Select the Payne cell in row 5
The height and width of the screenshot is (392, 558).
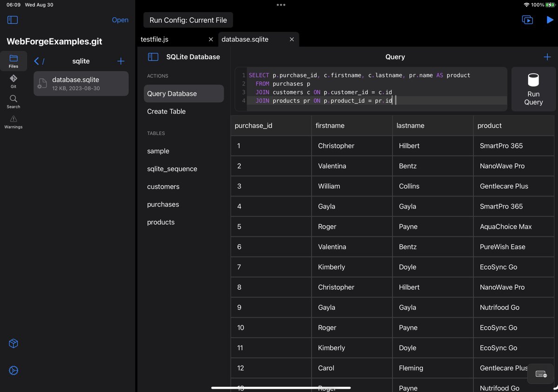tap(433, 227)
